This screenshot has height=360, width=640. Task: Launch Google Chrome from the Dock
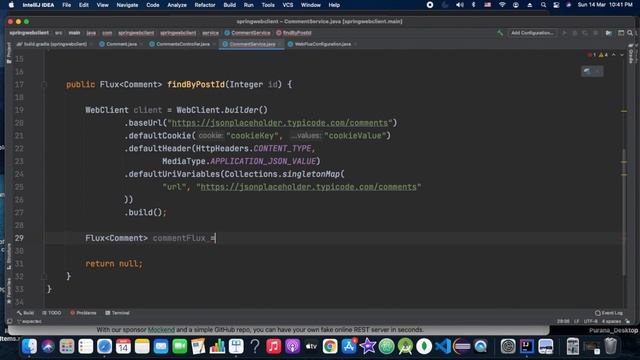point(330,347)
